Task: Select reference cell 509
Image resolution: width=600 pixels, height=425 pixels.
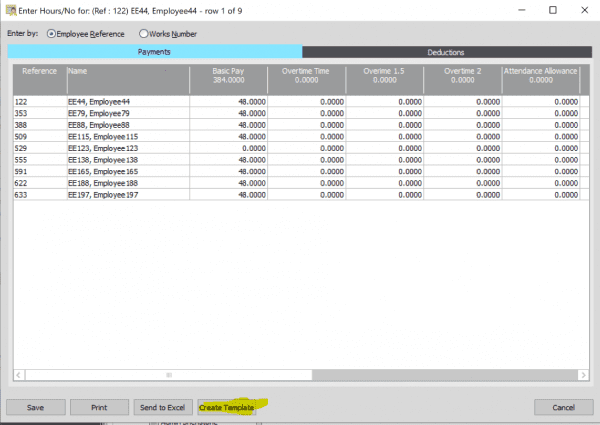Action: [40, 137]
